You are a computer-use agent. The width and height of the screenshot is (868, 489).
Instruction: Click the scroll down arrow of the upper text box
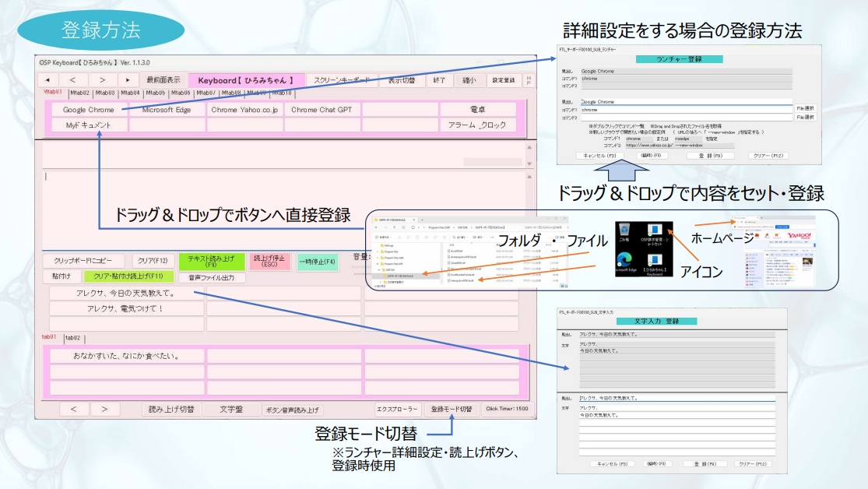(529, 164)
